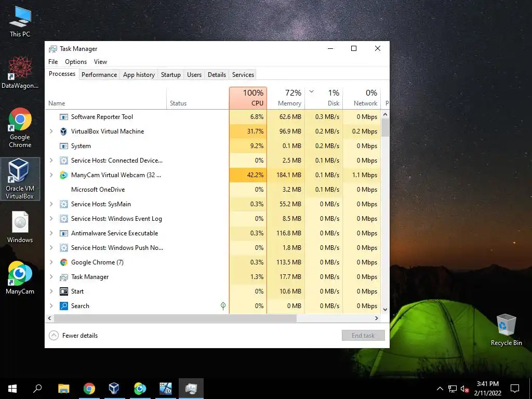Click the network tray icon
532x399 pixels.
pos(453,389)
